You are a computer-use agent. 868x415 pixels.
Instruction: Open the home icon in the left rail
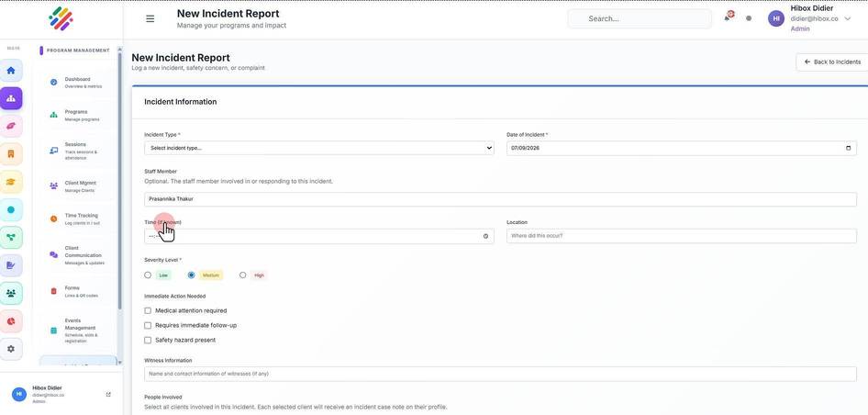(11, 71)
